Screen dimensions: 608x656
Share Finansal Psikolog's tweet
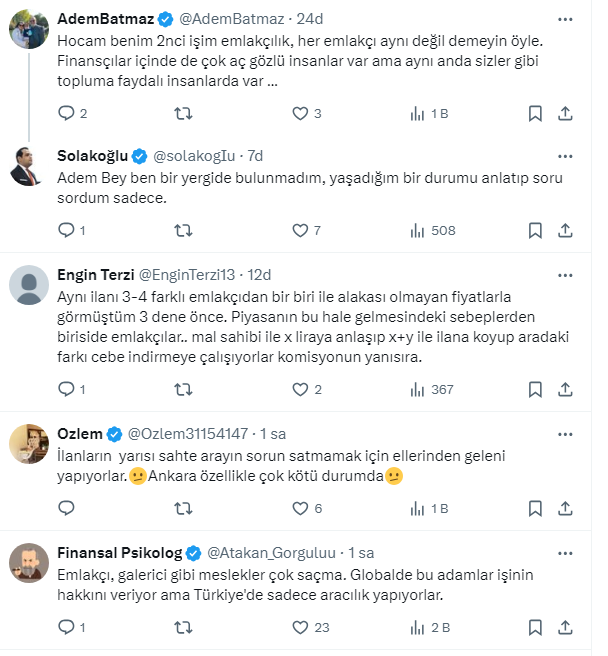pos(565,628)
